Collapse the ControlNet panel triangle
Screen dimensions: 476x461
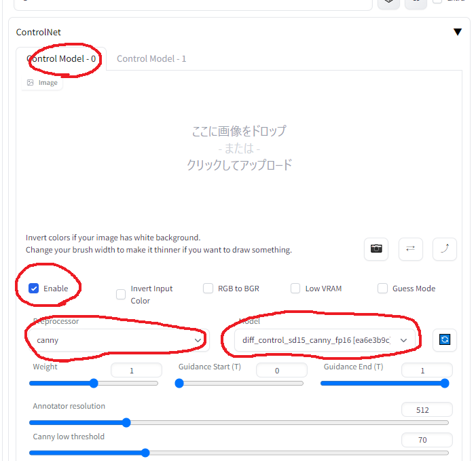tap(458, 32)
